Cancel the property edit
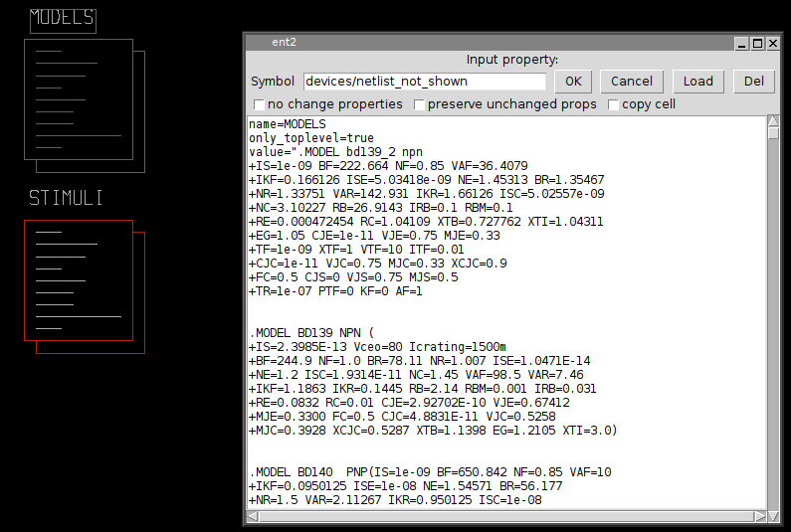The width and height of the screenshot is (791, 532). pyautogui.click(x=632, y=82)
